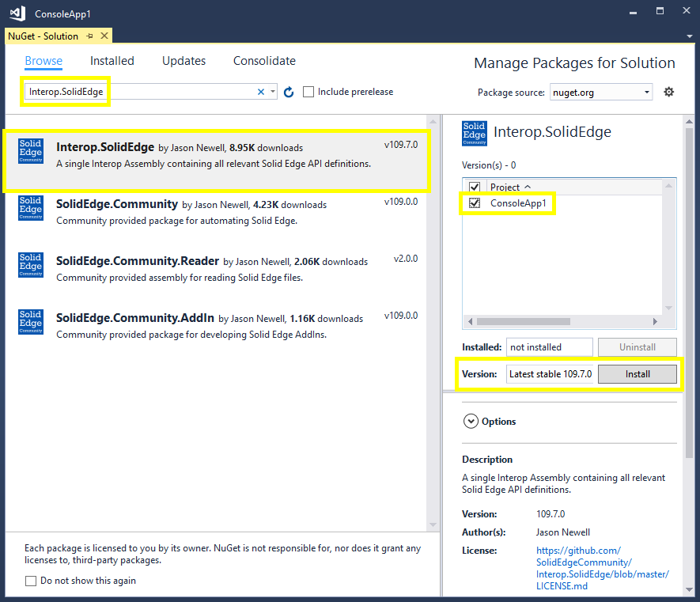
Task: Select the SolidEdge.Community.Reader package icon
Action: coord(31,265)
